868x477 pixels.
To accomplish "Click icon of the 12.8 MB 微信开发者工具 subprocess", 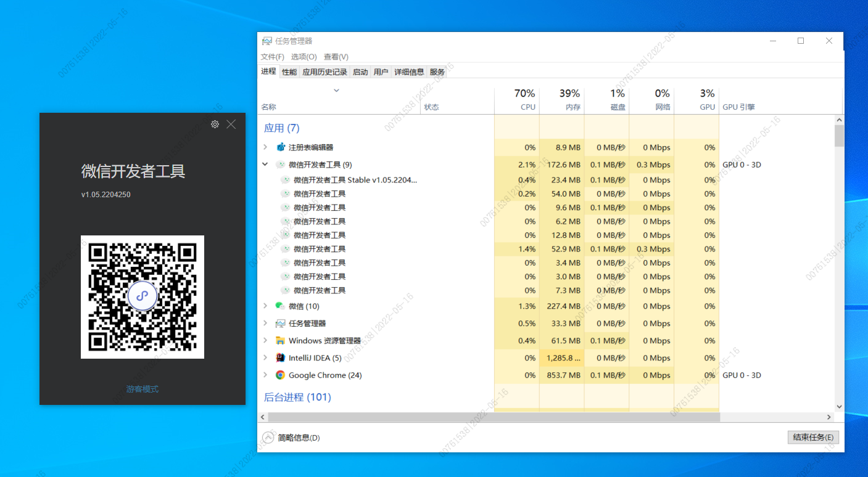I will point(286,235).
